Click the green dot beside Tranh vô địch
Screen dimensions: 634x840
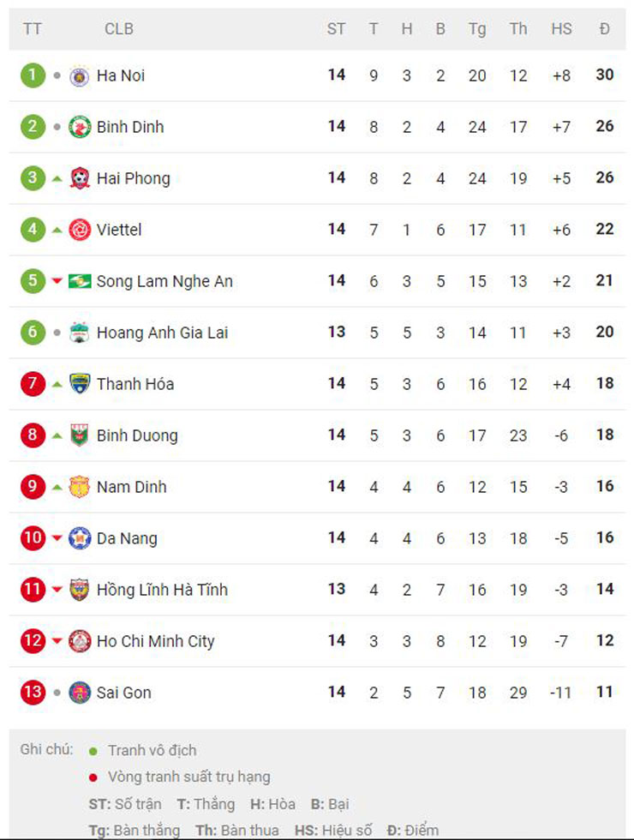(93, 751)
